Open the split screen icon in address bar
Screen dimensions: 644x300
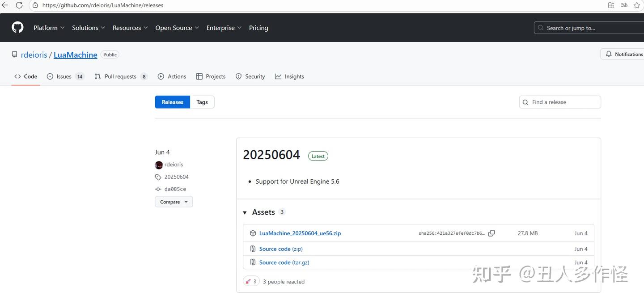pos(611,5)
